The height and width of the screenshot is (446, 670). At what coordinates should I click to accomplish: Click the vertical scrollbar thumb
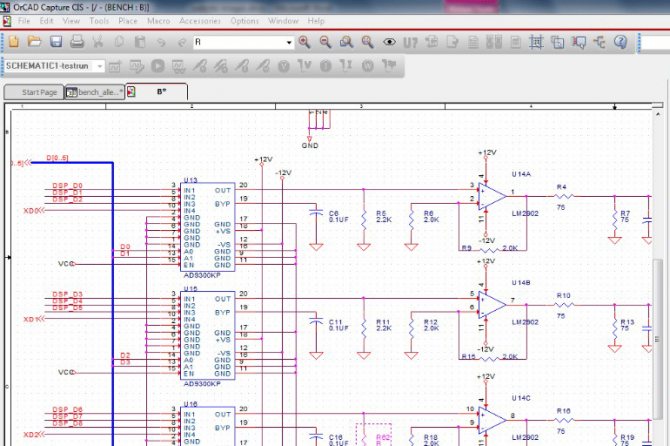657,340
